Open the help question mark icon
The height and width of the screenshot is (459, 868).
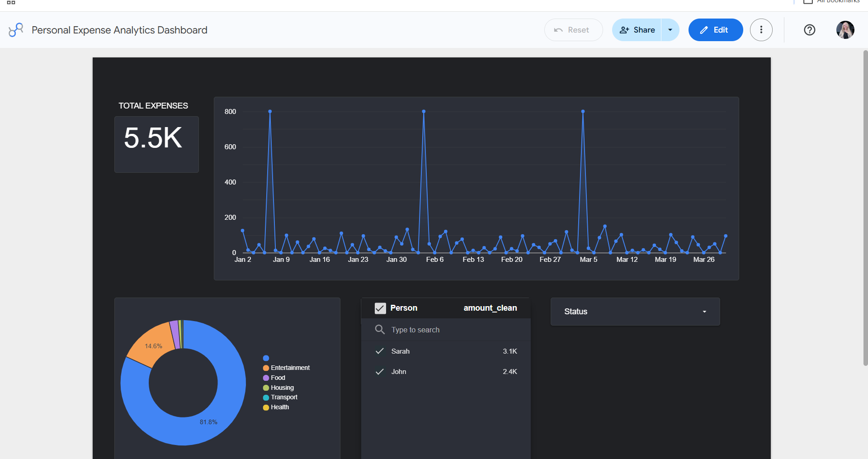[x=810, y=30]
